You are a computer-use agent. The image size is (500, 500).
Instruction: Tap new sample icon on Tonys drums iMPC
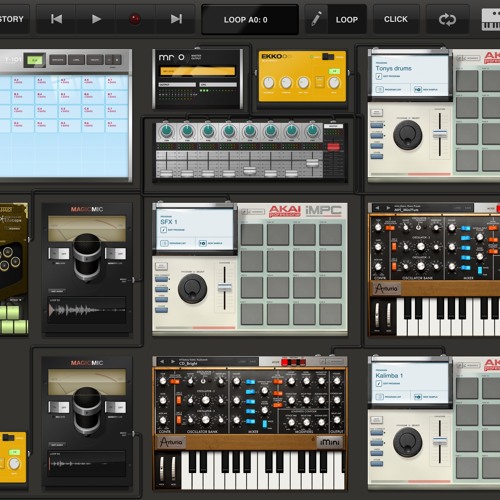[x=418, y=89]
